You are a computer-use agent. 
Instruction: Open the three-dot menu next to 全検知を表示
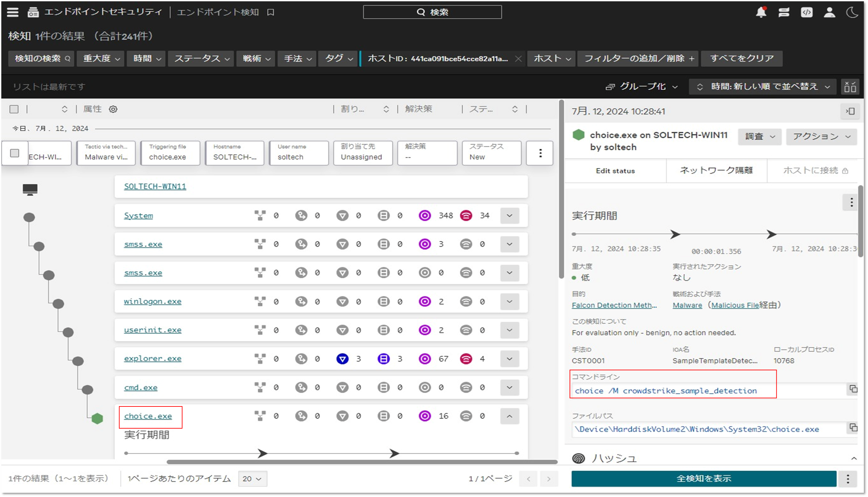point(848,478)
